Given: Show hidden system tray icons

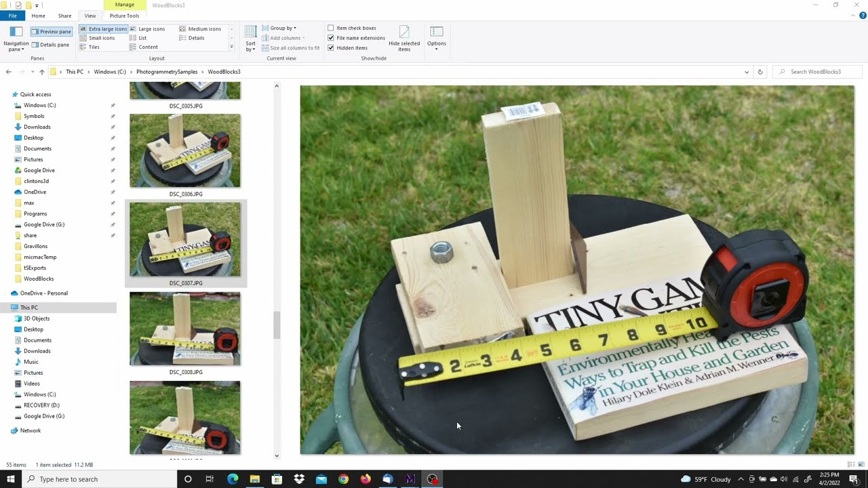Looking at the screenshot, I should [x=741, y=479].
